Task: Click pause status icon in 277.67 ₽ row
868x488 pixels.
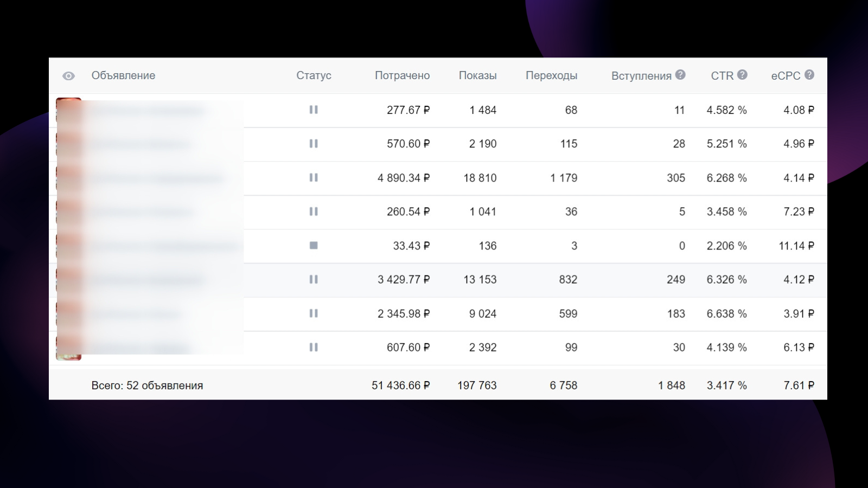Action: coord(314,110)
